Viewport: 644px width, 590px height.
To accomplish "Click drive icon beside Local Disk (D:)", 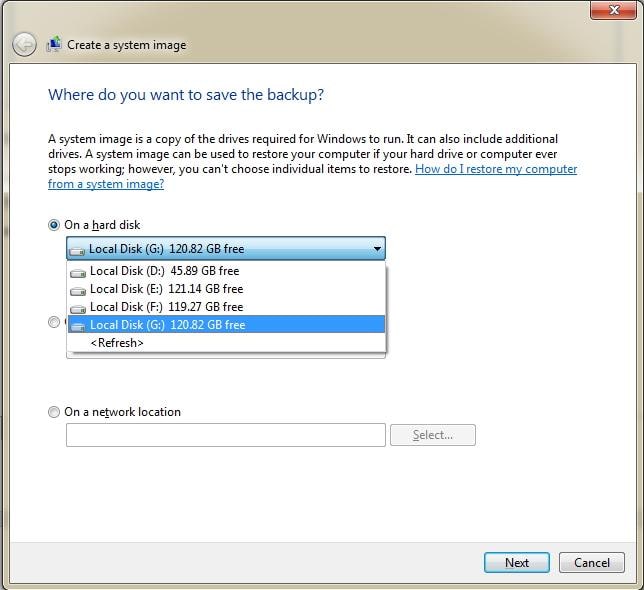I will click(x=78, y=272).
